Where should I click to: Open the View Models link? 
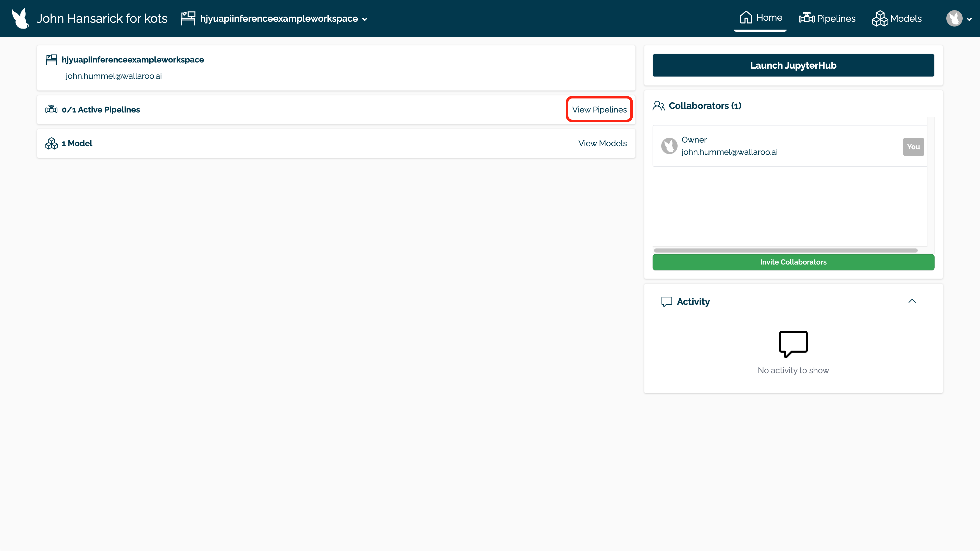[602, 143]
